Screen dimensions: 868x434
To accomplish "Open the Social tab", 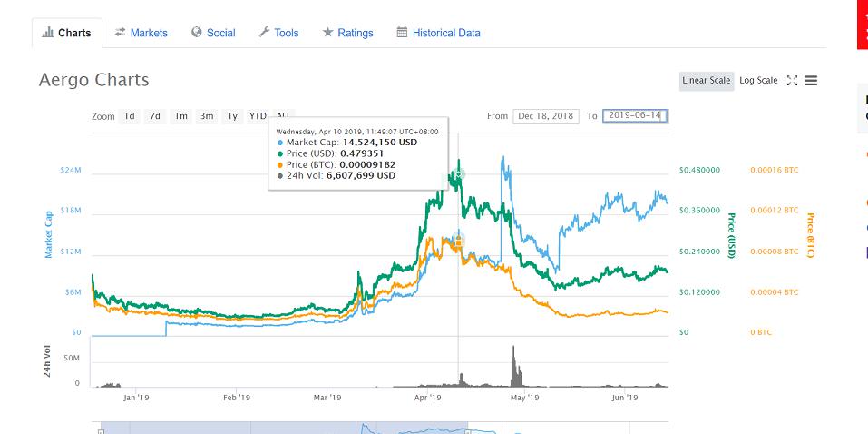I will (x=212, y=33).
